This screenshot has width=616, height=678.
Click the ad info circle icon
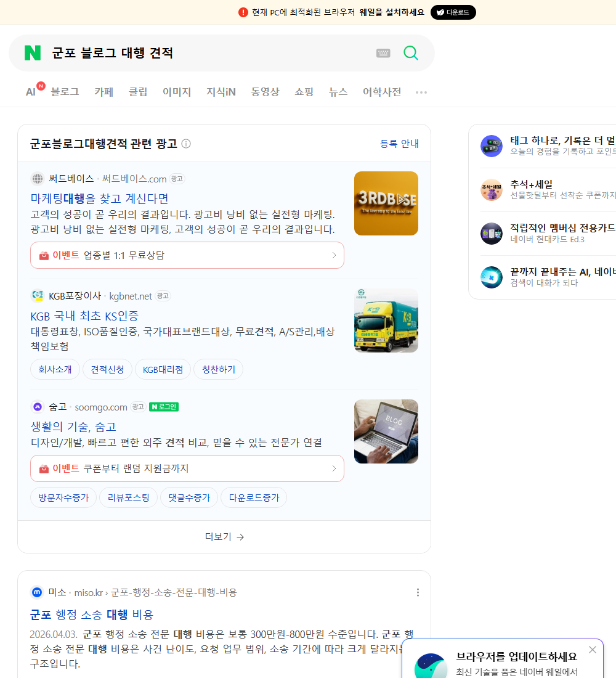[186, 144]
